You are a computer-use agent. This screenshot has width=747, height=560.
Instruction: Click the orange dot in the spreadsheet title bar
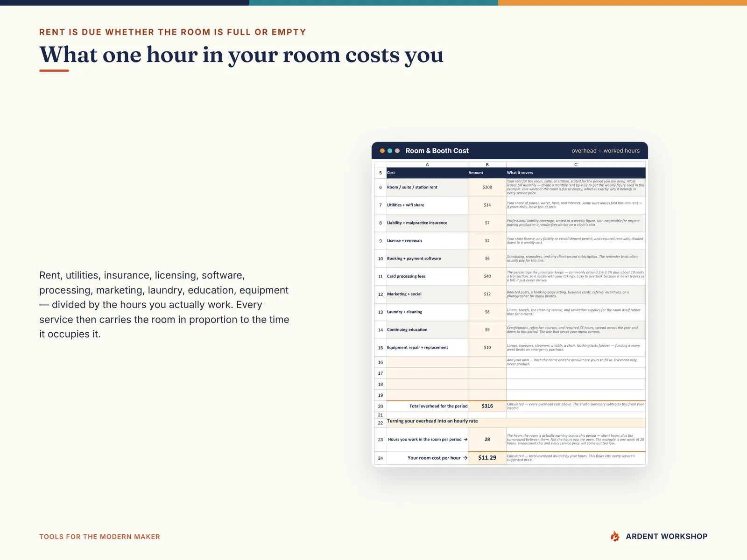(382, 151)
